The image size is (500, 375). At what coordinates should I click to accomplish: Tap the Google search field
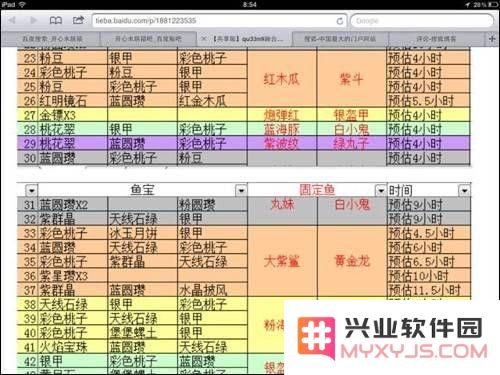coord(422,21)
